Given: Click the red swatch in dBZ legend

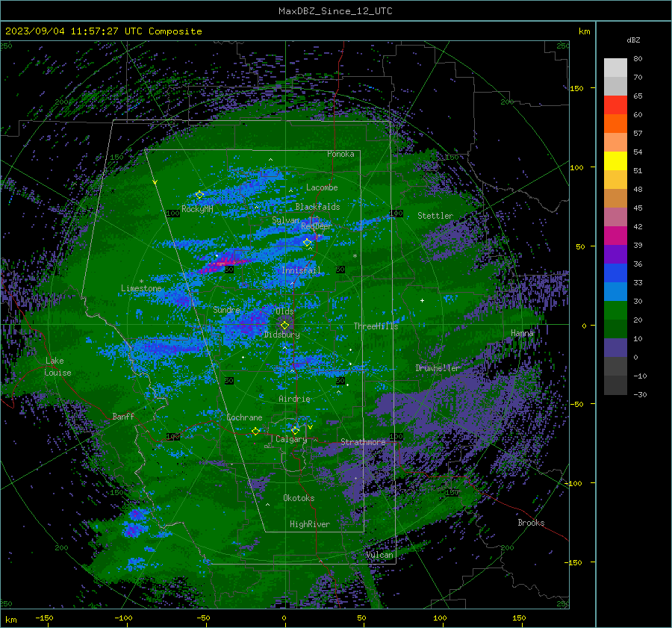Looking at the screenshot, I should point(615,105).
